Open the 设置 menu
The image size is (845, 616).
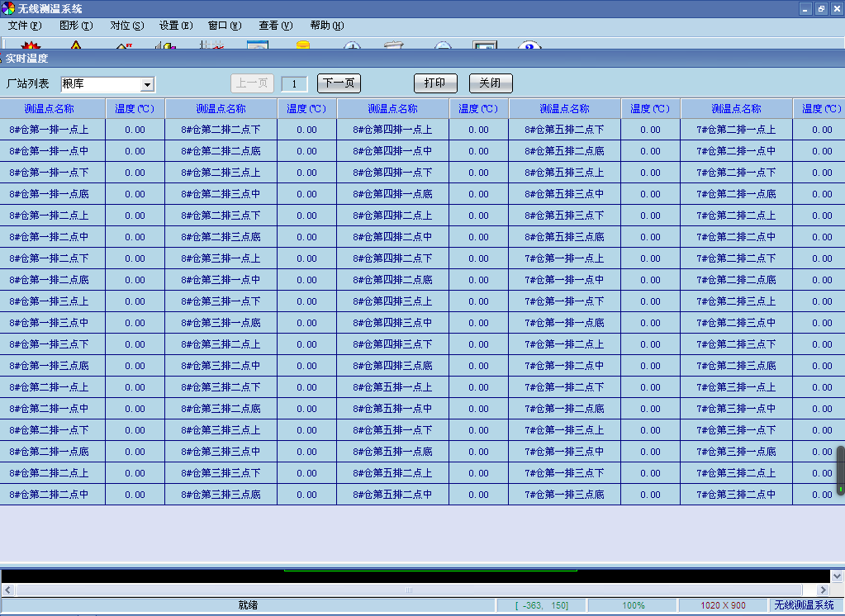coord(176,26)
